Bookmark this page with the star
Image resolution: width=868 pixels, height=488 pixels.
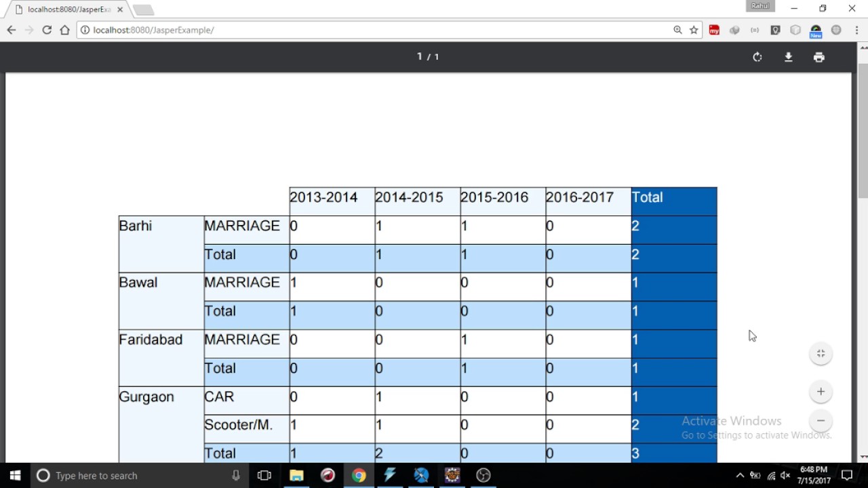pyautogui.click(x=694, y=30)
